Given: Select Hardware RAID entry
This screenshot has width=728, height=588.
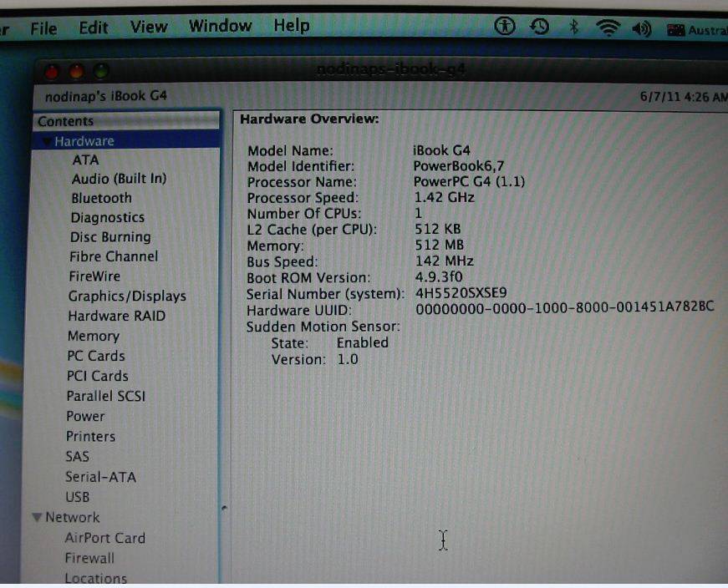Looking at the screenshot, I should 116,316.
